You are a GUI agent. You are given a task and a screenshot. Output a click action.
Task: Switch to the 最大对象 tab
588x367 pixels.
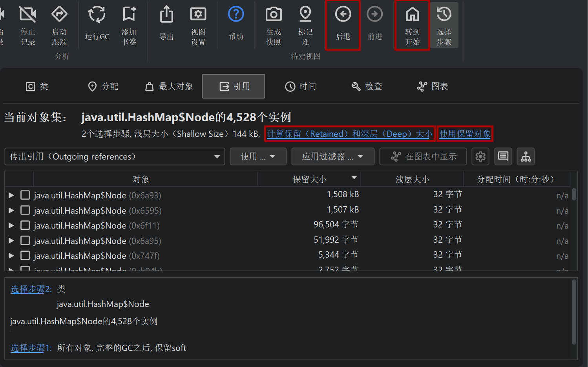click(x=169, y=86)
